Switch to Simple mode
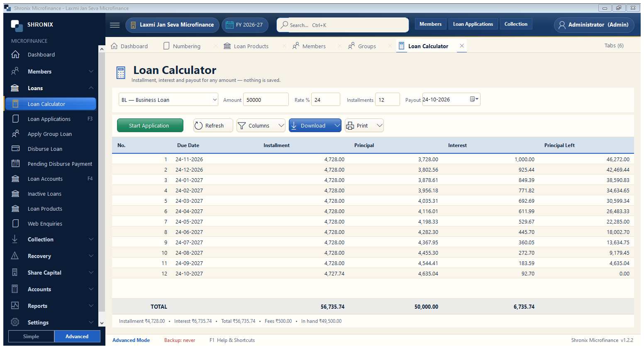The image size is (644, 349). pyautogui.click(x=31, y=337)
